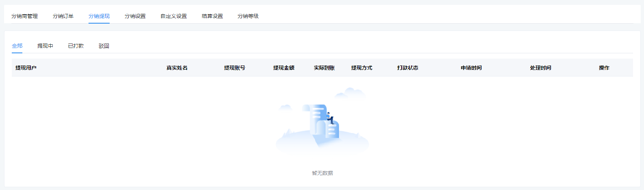Switch to the 分销订单 tab
The width and height of the screenshot is (644, 190).
click(63, 16)
